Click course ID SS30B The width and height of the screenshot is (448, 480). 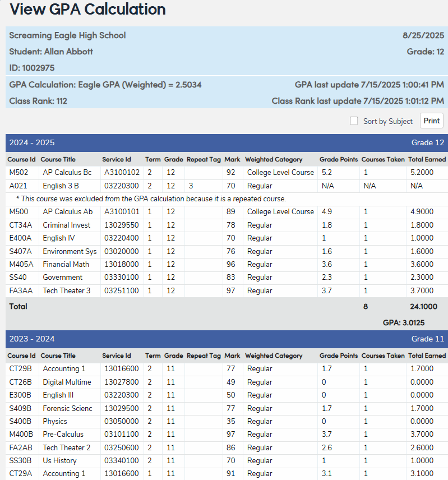pos(20,460)
